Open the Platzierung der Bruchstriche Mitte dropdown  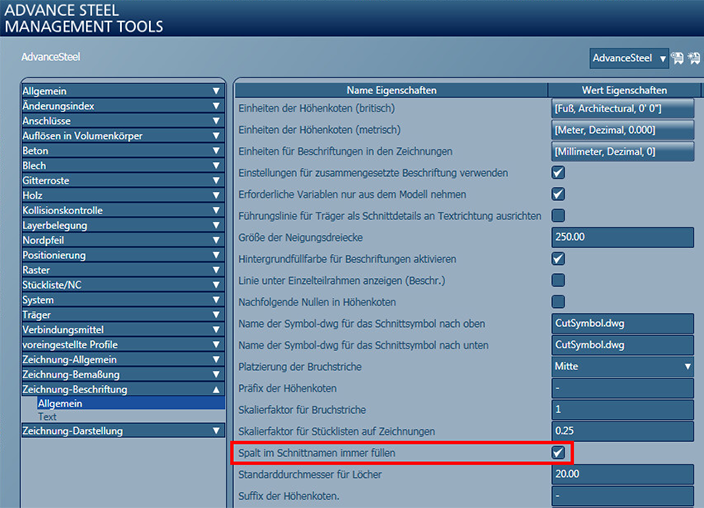tap(622, 367)
